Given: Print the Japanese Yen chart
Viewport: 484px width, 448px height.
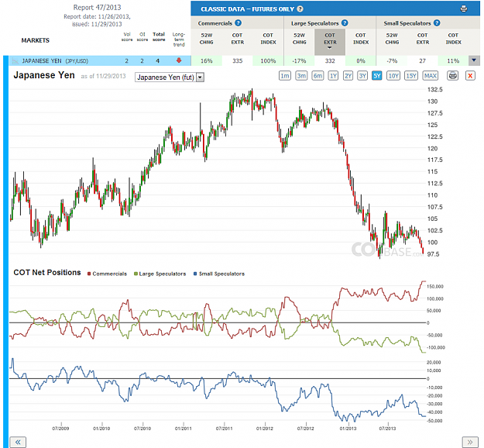Looking at the screenshot, I should click(x=453, y=75).
